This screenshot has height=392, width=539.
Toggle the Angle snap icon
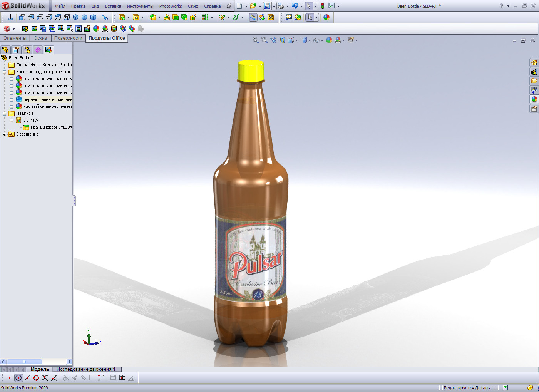[x=131, y=378]
